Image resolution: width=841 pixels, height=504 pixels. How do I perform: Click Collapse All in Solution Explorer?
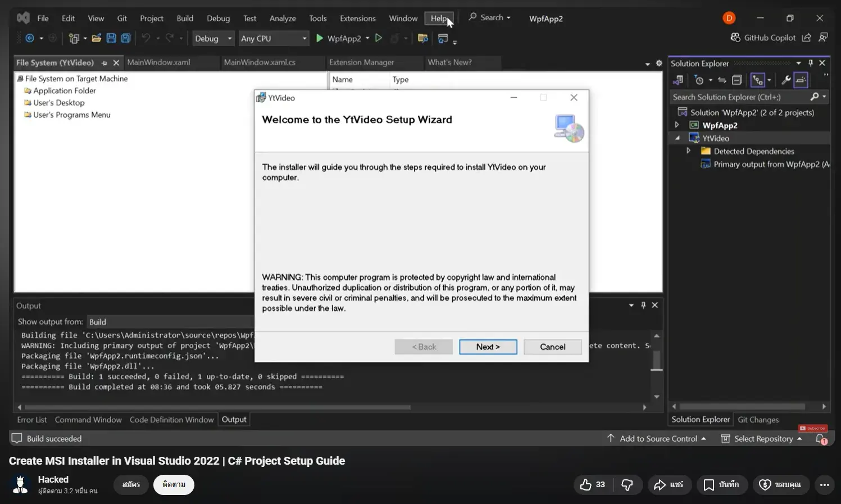[x=737, y=80]
